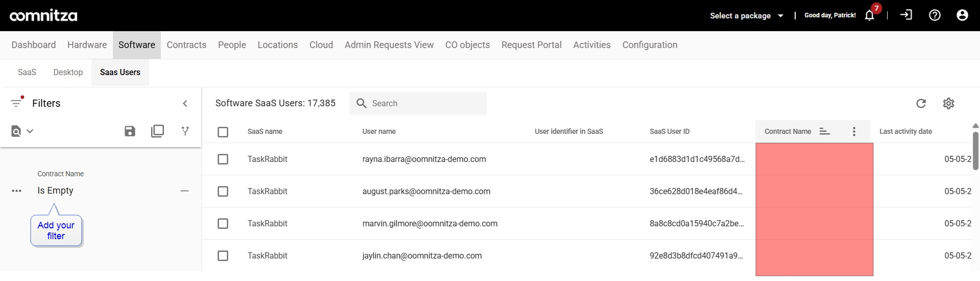Click august.parks@oomnitza-demo.com user name
This screenshot has width=980, height=281.
(x=426, y=191)
